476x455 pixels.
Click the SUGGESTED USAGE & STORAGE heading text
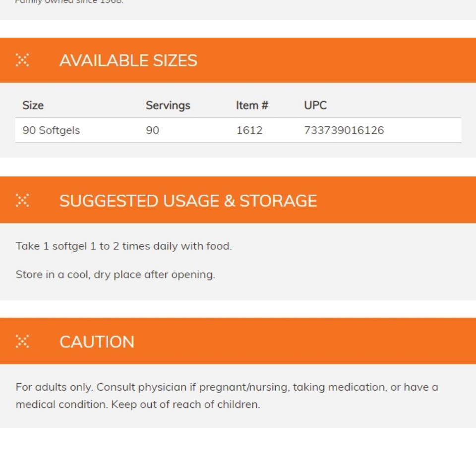[188, 201]
